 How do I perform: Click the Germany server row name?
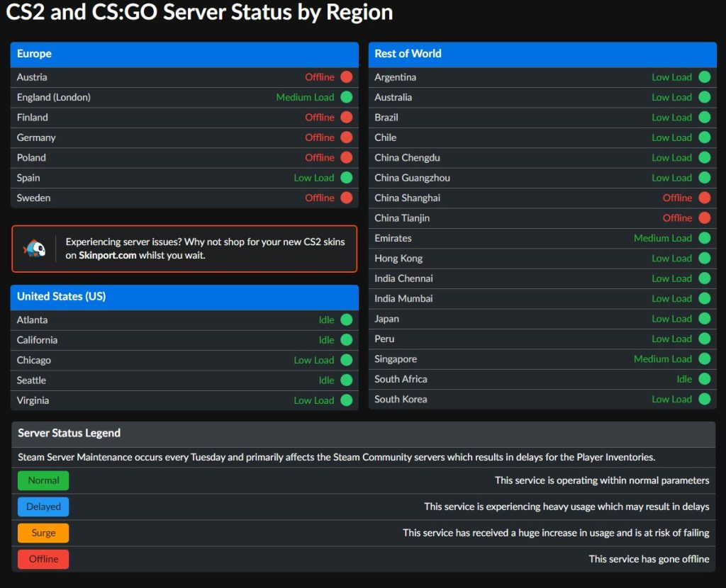coord(36,137)
